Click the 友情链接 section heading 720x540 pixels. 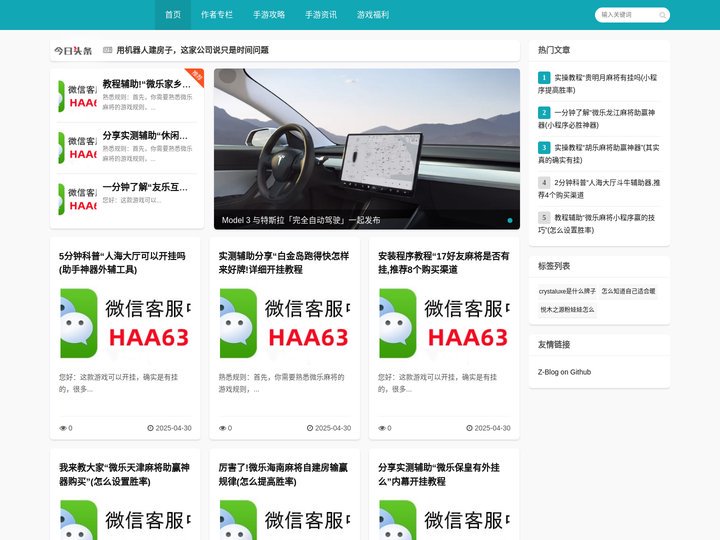click(554, 344)
